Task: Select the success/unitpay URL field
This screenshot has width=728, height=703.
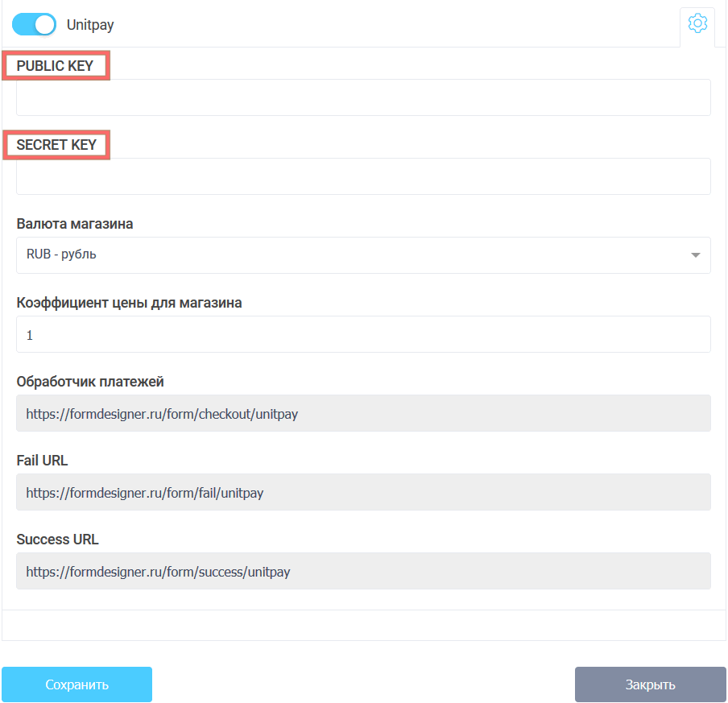Action: click(x=363, y=571)
